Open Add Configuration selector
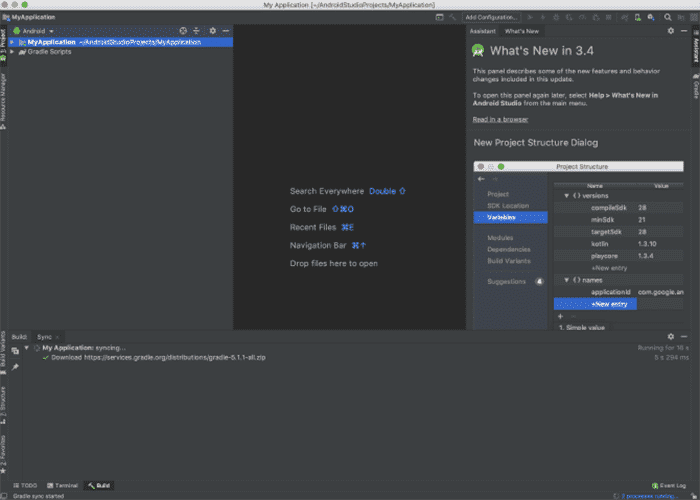This screenshot has height=500, width=700. (491, 17)
